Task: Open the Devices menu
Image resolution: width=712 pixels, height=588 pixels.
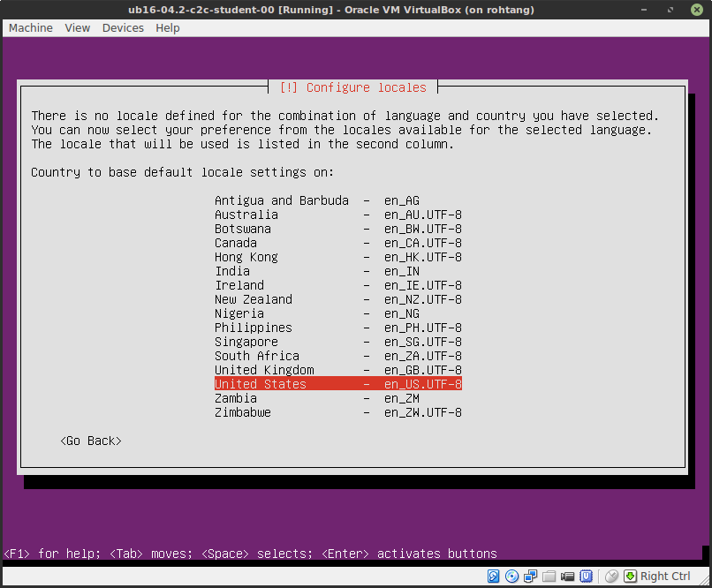Action: click(123, 27)
